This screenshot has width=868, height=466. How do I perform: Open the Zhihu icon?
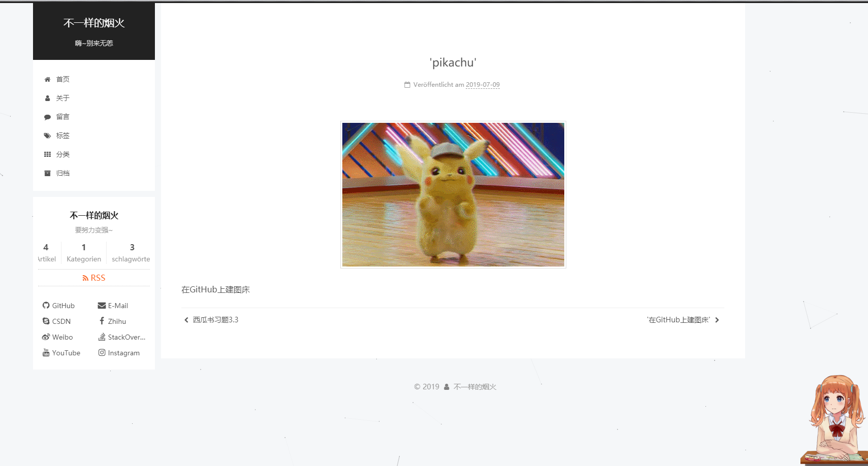[102, 321]
